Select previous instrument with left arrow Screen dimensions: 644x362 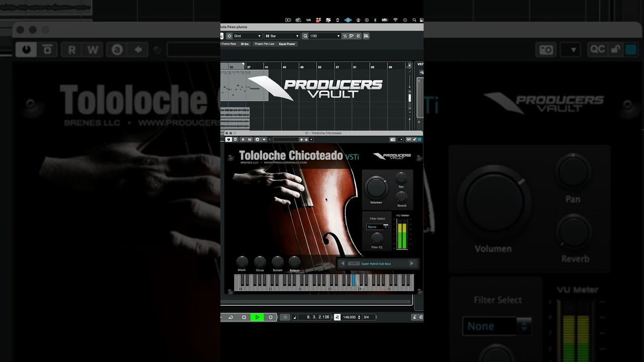pos(343,263)
